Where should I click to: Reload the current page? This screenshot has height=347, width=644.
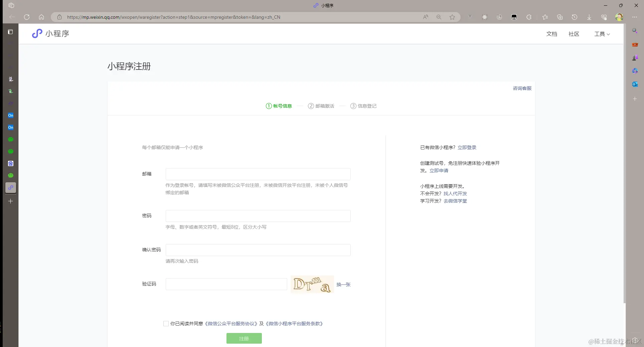27,17
